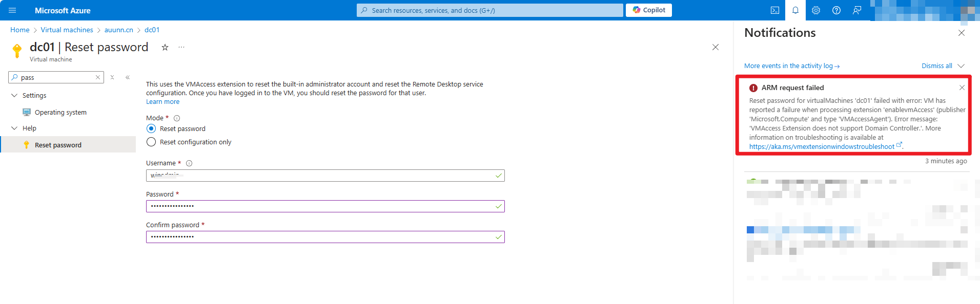The image size is (980, 304).
Task: Collapse the Settings tree section
Action: (x=14, y=95)
